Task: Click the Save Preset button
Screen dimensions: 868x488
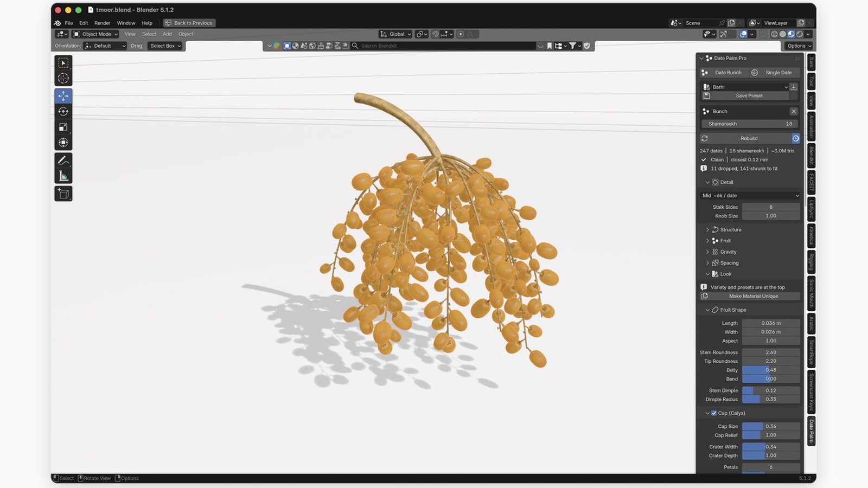Action: coord(749,96)
